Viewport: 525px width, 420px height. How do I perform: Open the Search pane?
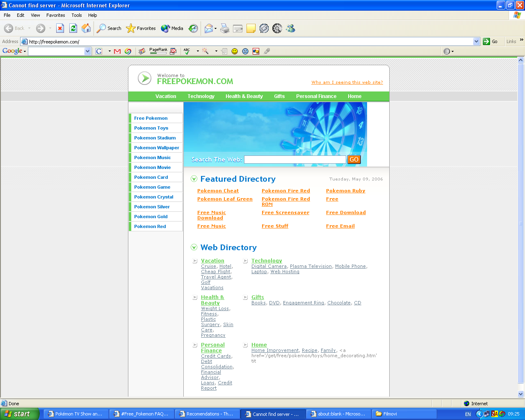click(x=109, y=28)
